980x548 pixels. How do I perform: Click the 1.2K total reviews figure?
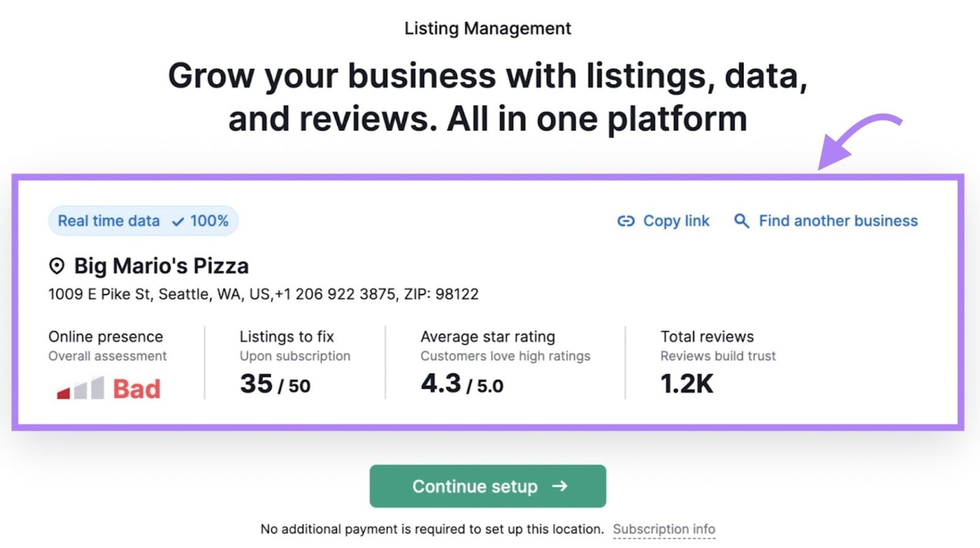pyautogui.click(x=687, y=385)
